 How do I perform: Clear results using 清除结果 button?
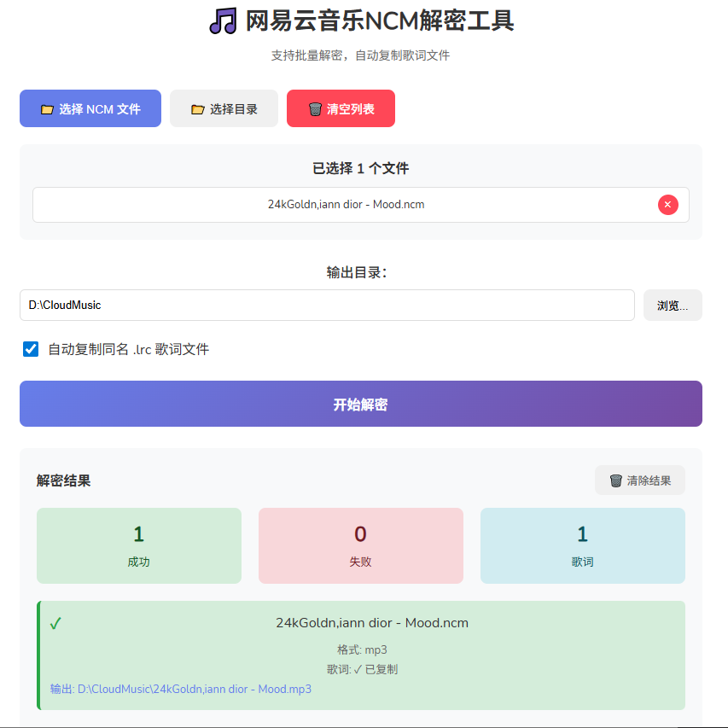click(x=640, y=480)
